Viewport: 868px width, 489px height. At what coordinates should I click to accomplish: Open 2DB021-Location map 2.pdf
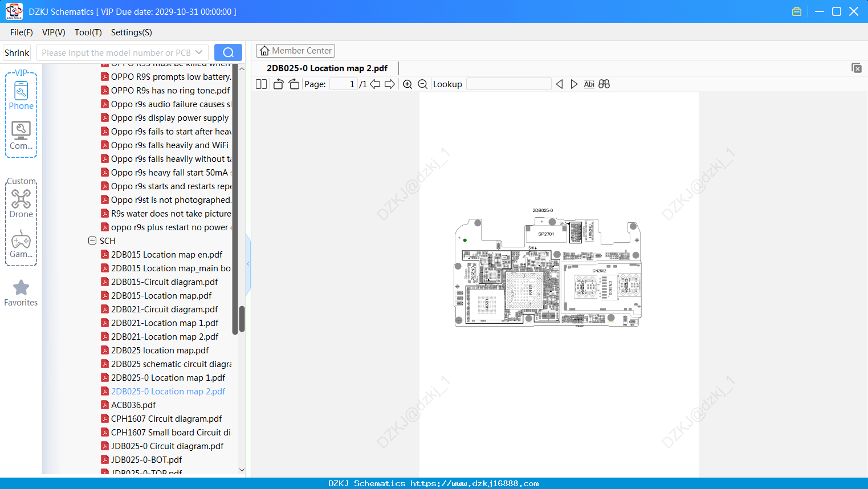(165, 336)
